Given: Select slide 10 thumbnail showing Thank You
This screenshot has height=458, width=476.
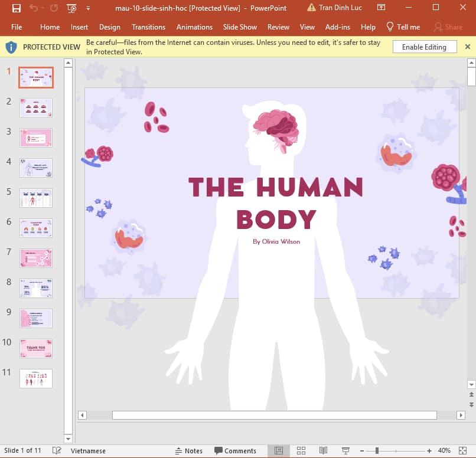Looking at the screenshot, I should tap(35, 348).
